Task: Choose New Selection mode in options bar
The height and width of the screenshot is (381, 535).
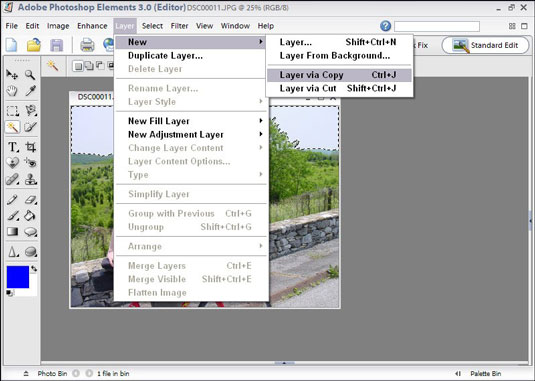Action: point(78,66)
